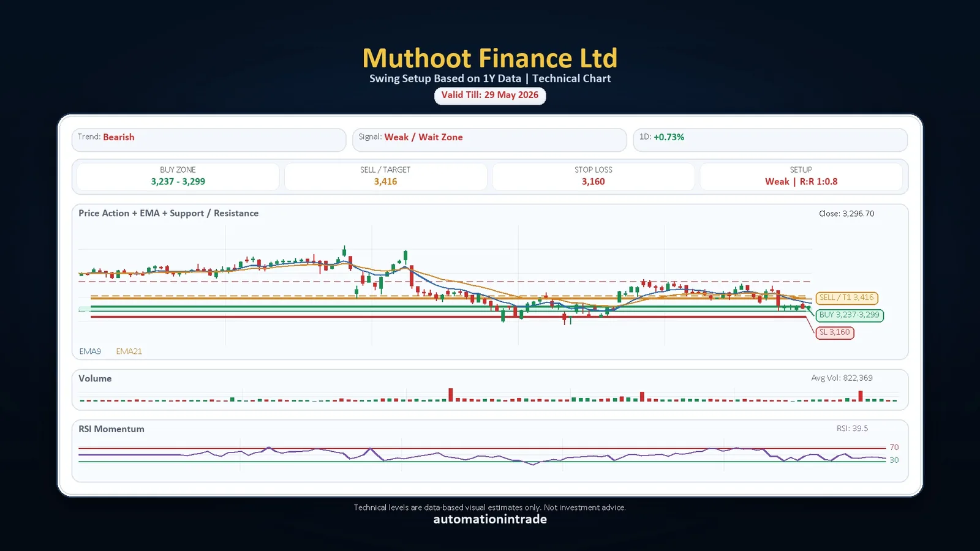980x551 pixels.
Task: Click the Close: 3,296.70 value
Action: click(846, 214)
